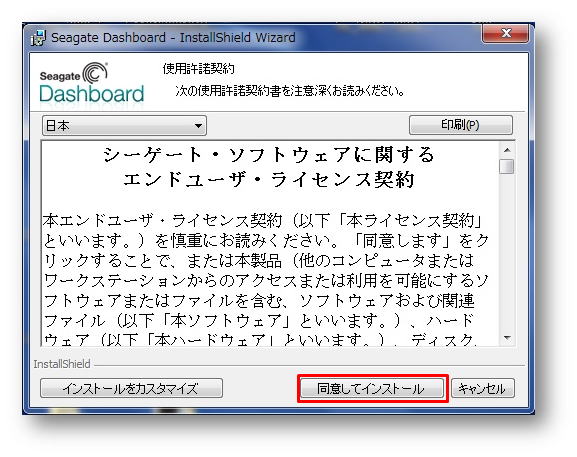Click the 次の使用許諾契約書 instruction line

pos(290,91)
